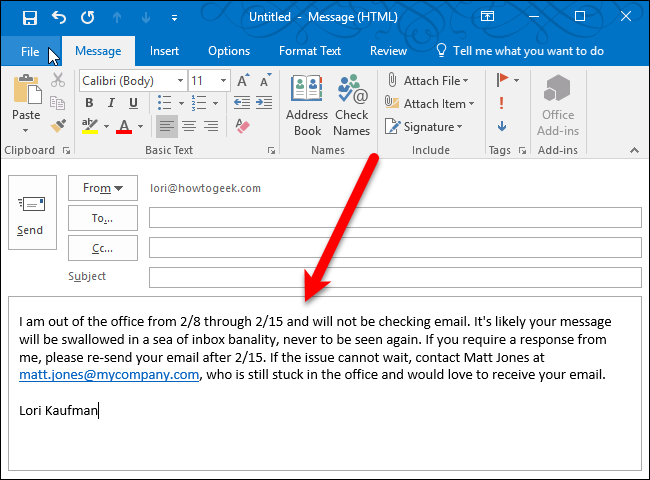Save the message with the floppy disk icon
The height and width of the screenshot is (480, 650).
pos(29,18)
